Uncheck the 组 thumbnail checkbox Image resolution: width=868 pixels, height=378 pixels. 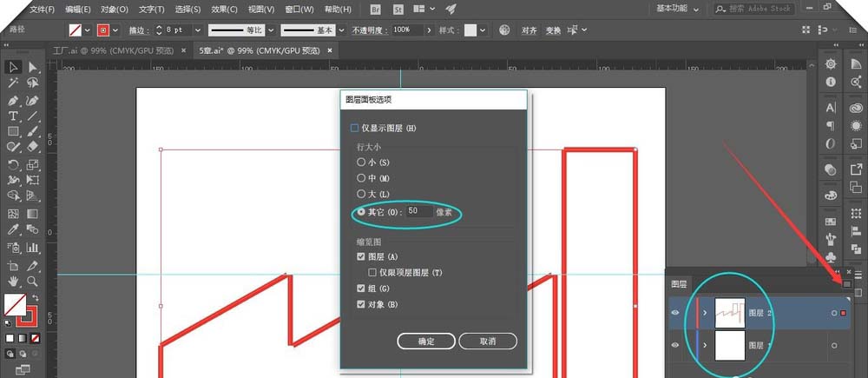361,288
